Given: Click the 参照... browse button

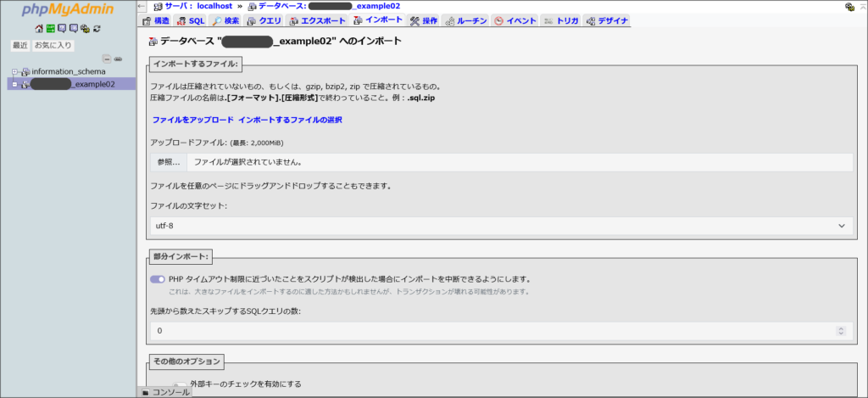Looking at the screenshot, I should click(x=169, y=162).
